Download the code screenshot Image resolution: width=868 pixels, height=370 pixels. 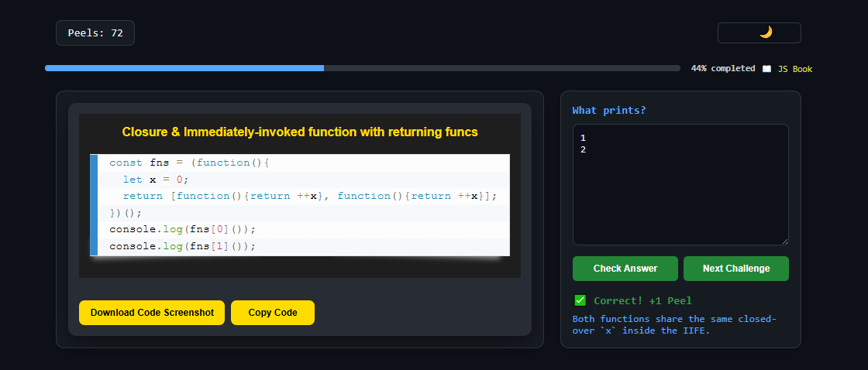click(x=152, y=313)
